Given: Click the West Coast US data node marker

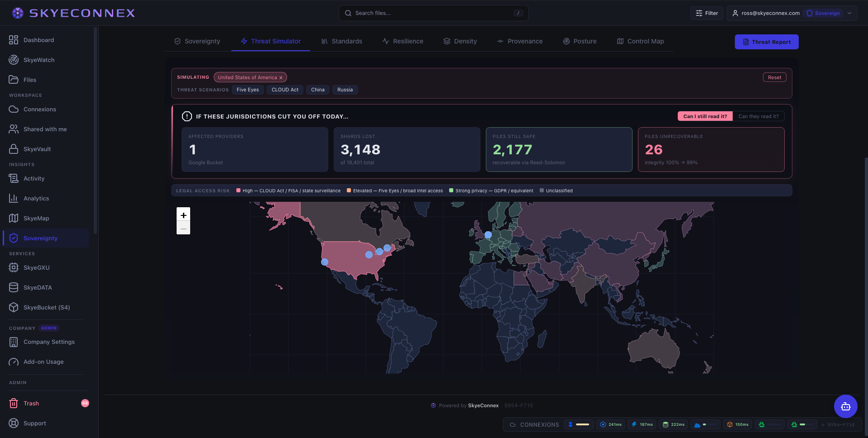Looking at the screenshot, I should coord(325,262).
